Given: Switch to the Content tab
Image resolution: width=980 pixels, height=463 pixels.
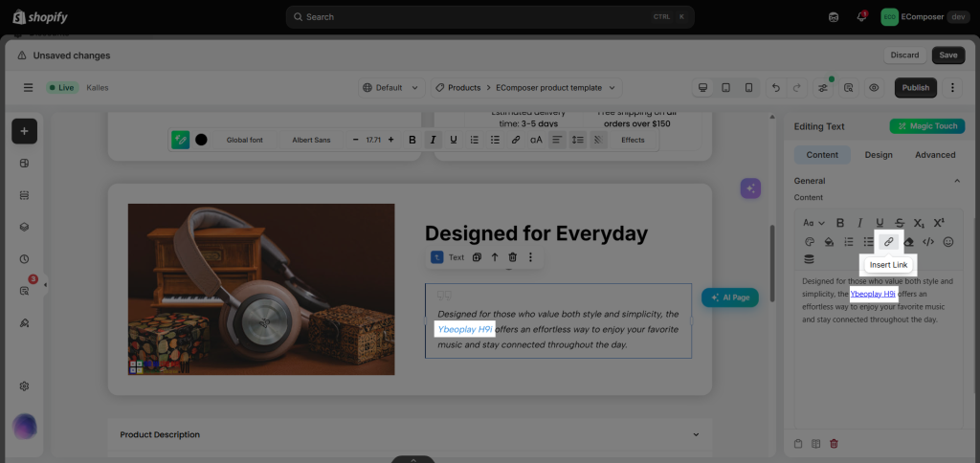Looking at the screenshot, I should pos(822,155).
